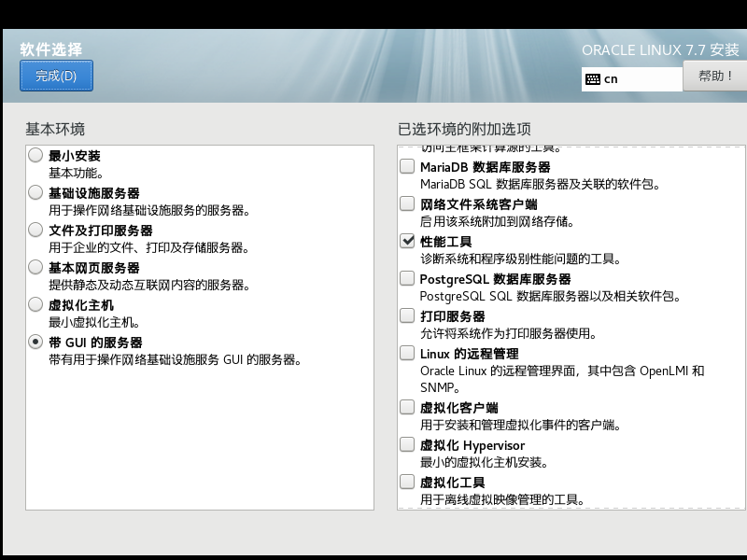Image resolution: width=747 pixels, height=560 pixels.
Task: Select the 最小安装 base environment
Action: (x=35, y=155)
